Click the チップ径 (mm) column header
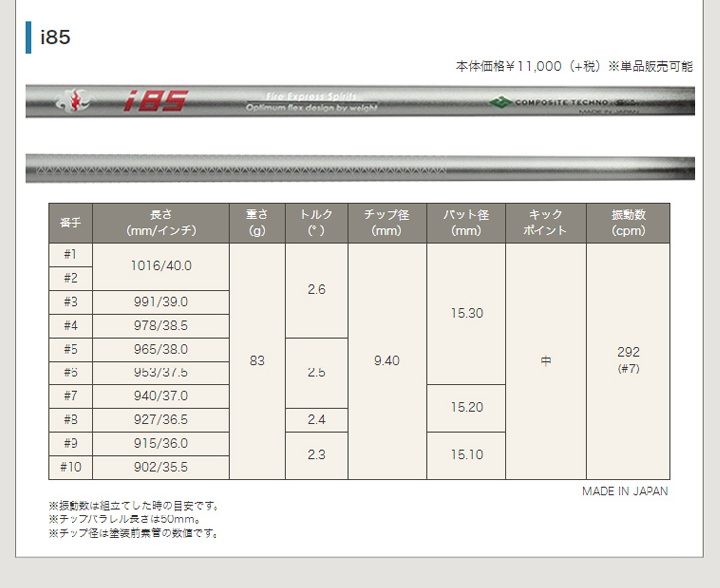720x588 pixels. (x=387, y=223)
